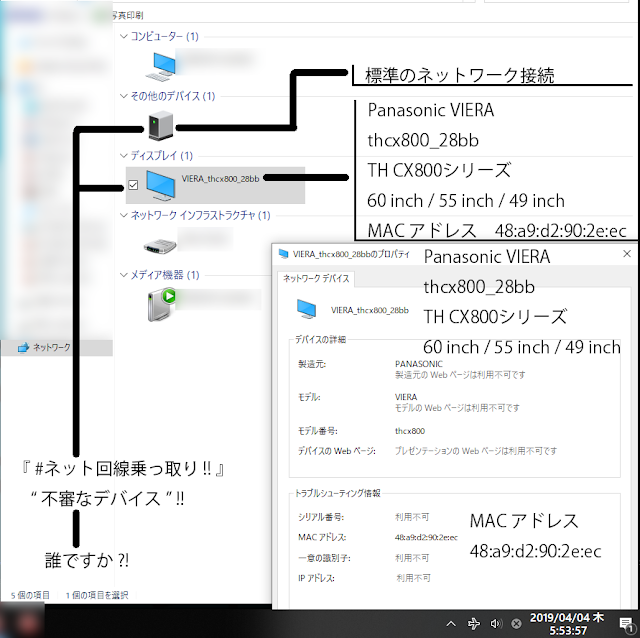This screenshot has height=638, width=640.
Task: Click プレゼンテーションの Web ページは利用不可です text
Action: point(476,451)
